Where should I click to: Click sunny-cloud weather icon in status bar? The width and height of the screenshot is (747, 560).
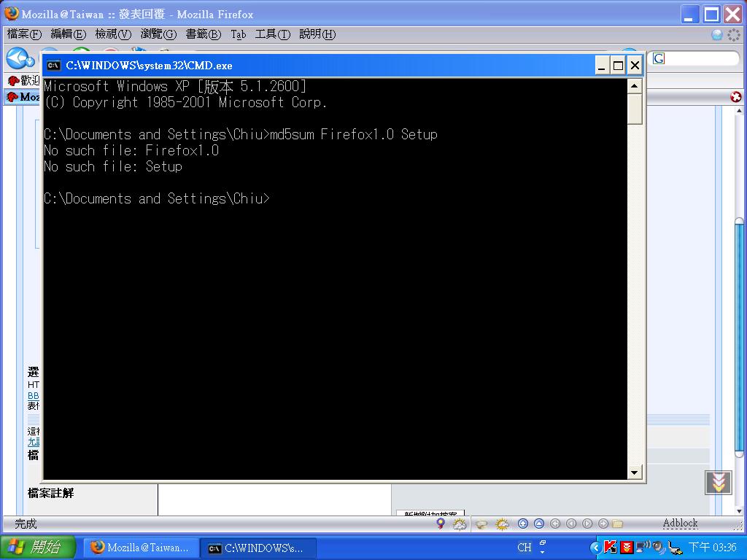502,524
